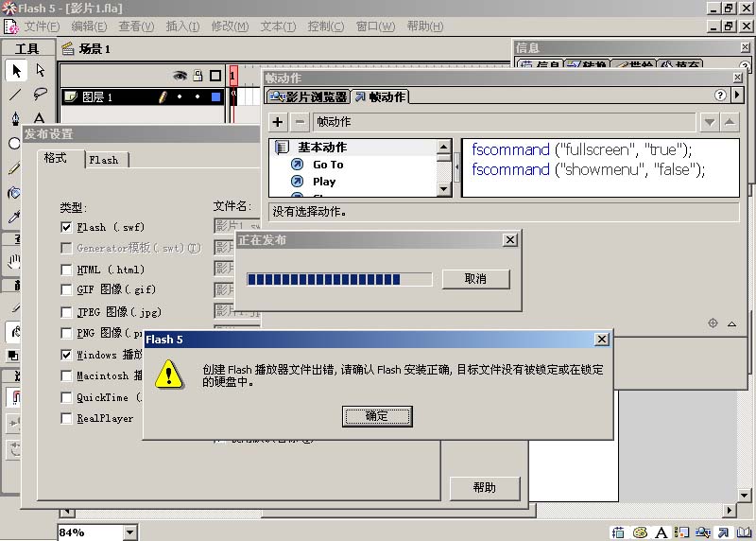The image size is (756, 541).
Task: Switch to the Flash tab in 发布设置
Action: (x=107, y=160)
